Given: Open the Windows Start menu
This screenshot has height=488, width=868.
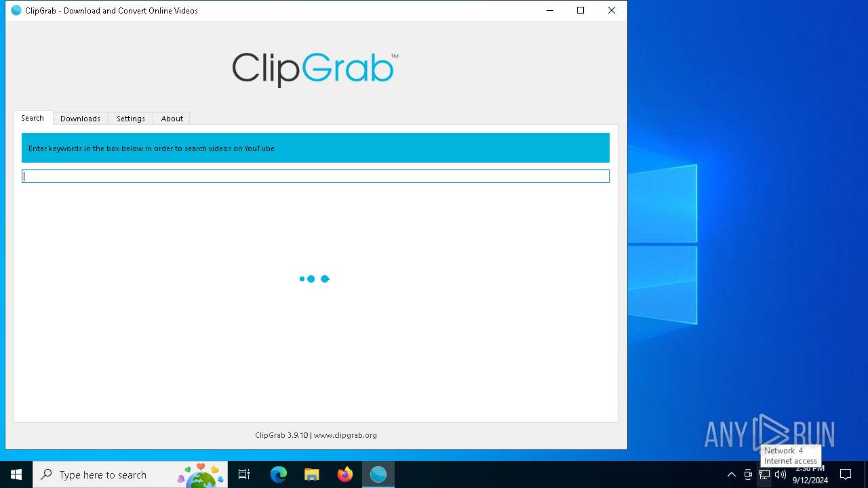Looking at the screenshot, I should click(x=16, y=474).
